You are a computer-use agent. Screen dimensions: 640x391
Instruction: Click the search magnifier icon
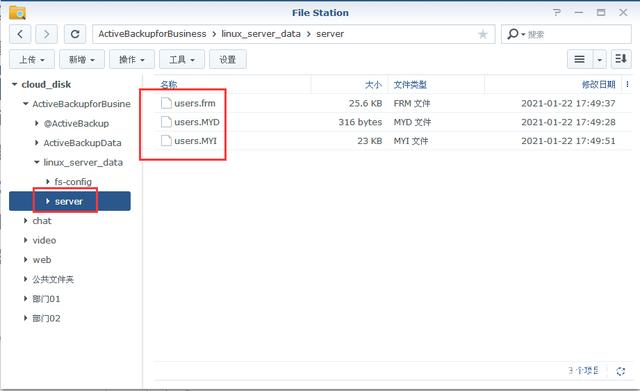pyautogui.click(x=513, y=34)
